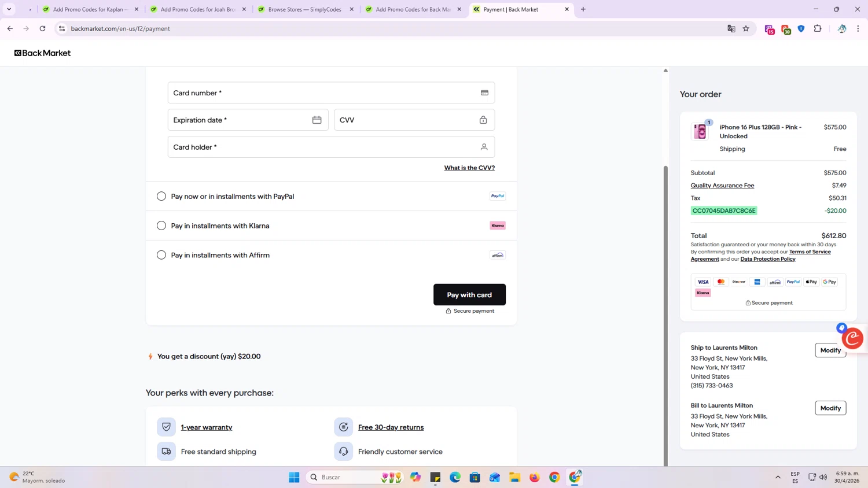Click the credit card icon in Card number field
Image resolution: width=868 pixels, height=488 pixels.
pyautogui.click(x=484, y=93)
